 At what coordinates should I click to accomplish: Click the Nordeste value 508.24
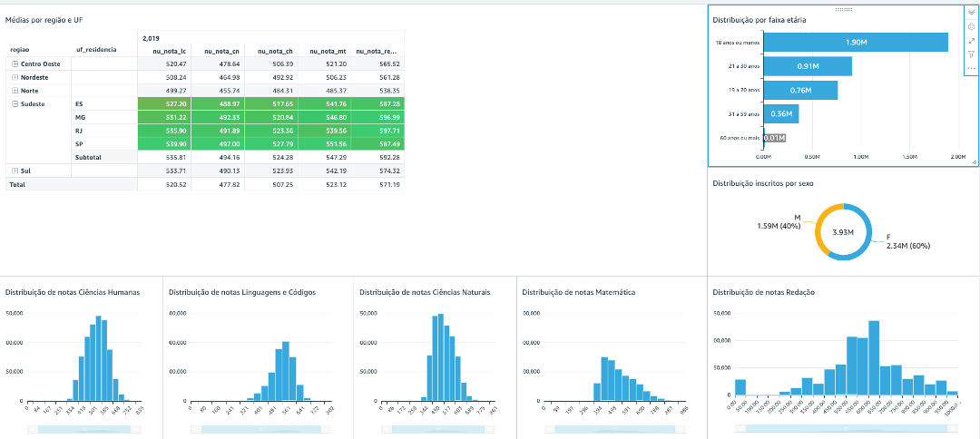click(x=176, y=77)
